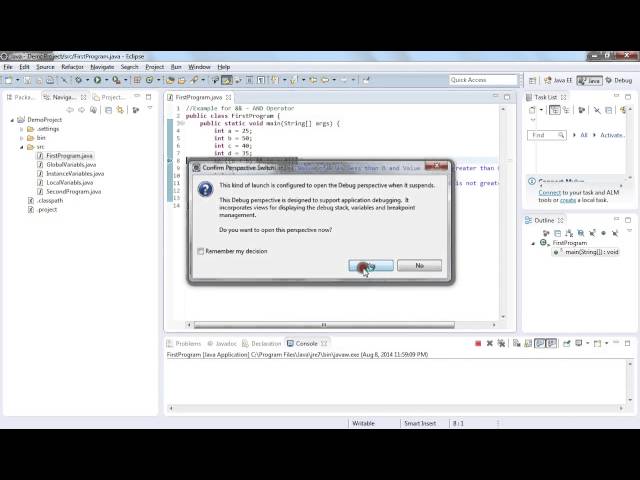Click the 'create' local task link
The width and height of the screenshot is (640, 480).
[568, 200]
